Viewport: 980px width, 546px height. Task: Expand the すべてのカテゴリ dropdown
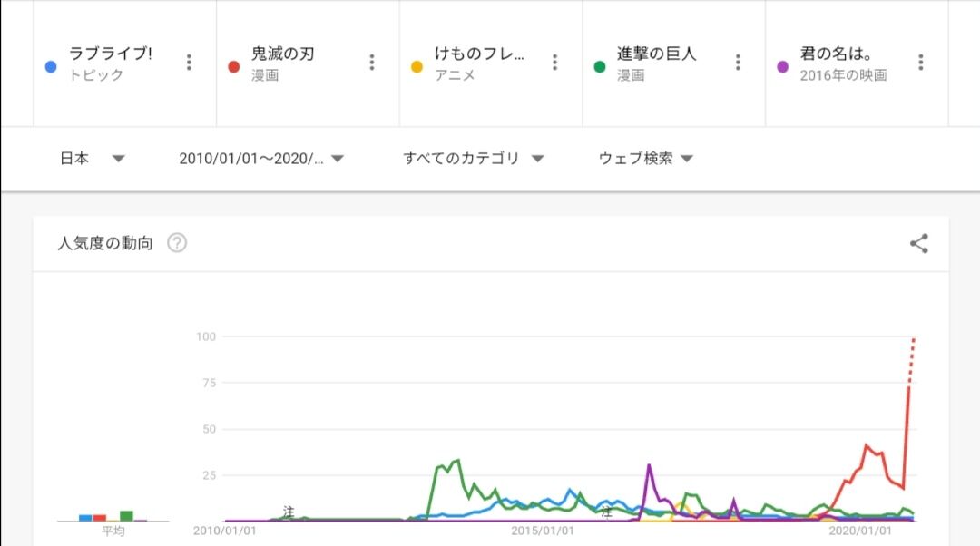[473, 159]
